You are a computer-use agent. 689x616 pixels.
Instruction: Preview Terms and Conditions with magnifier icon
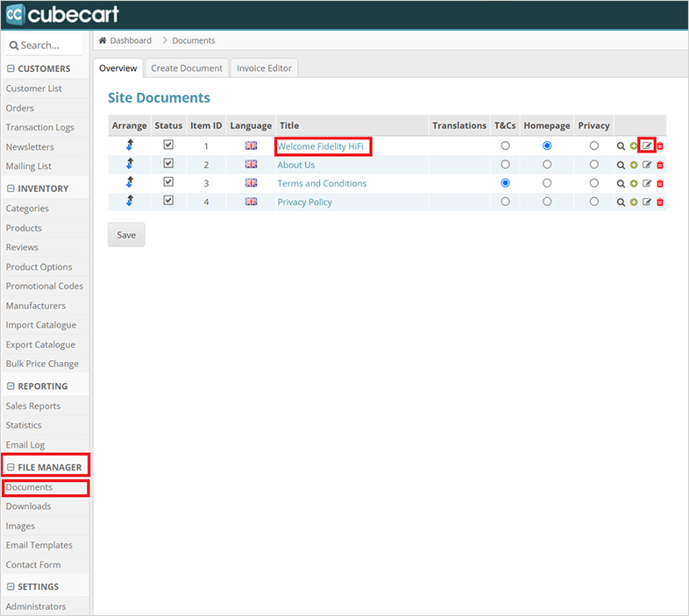point(621,184)
